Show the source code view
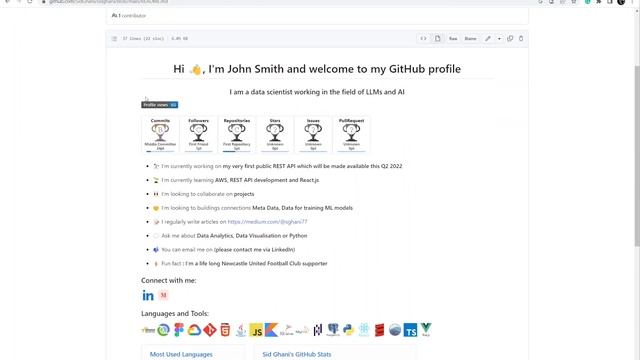 tap(423, 38)
